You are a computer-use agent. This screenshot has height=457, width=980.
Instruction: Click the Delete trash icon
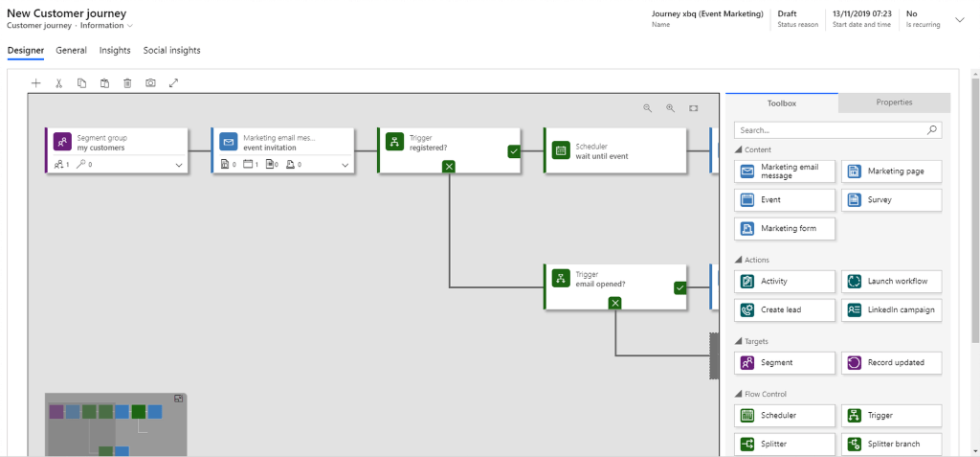pyautogui.click(x=127, y=82)
